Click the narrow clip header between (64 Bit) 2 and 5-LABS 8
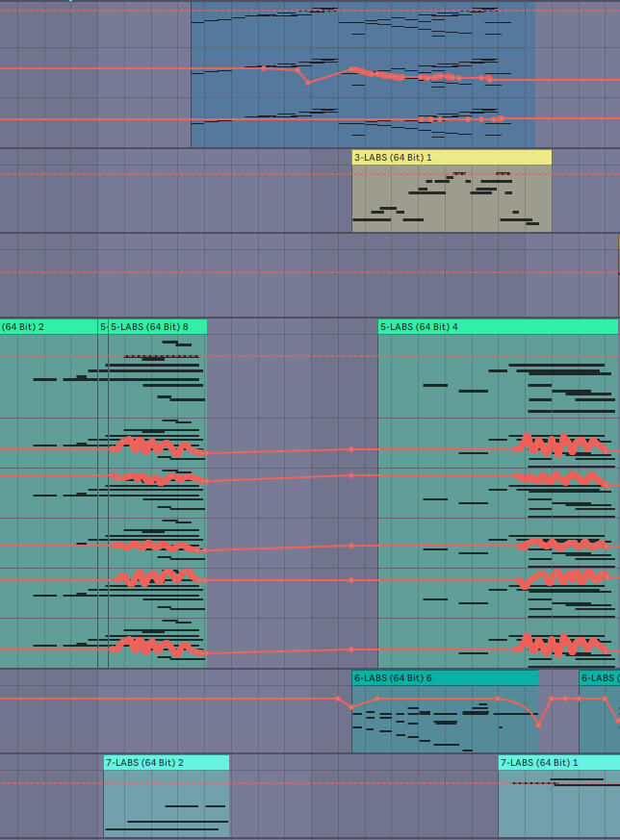The height and width of the screenshot is (840, 620). tap(103, 327)
